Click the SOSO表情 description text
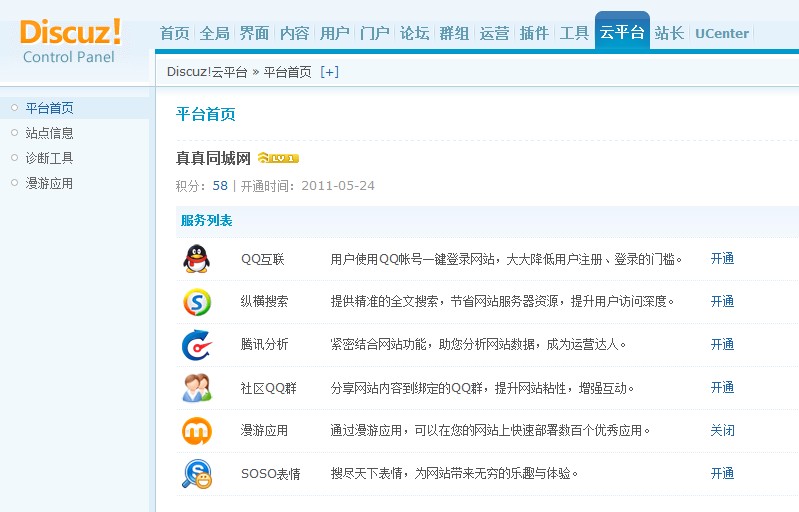799x512 pixels. click(454, 474)
